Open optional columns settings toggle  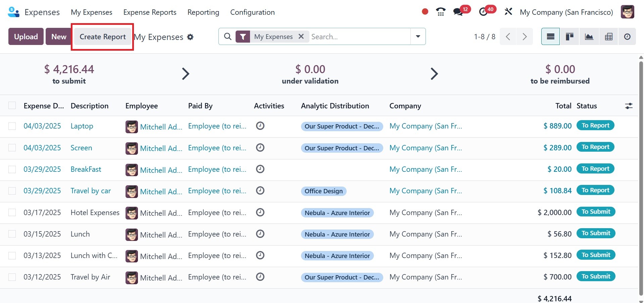[x=629, y=106]
